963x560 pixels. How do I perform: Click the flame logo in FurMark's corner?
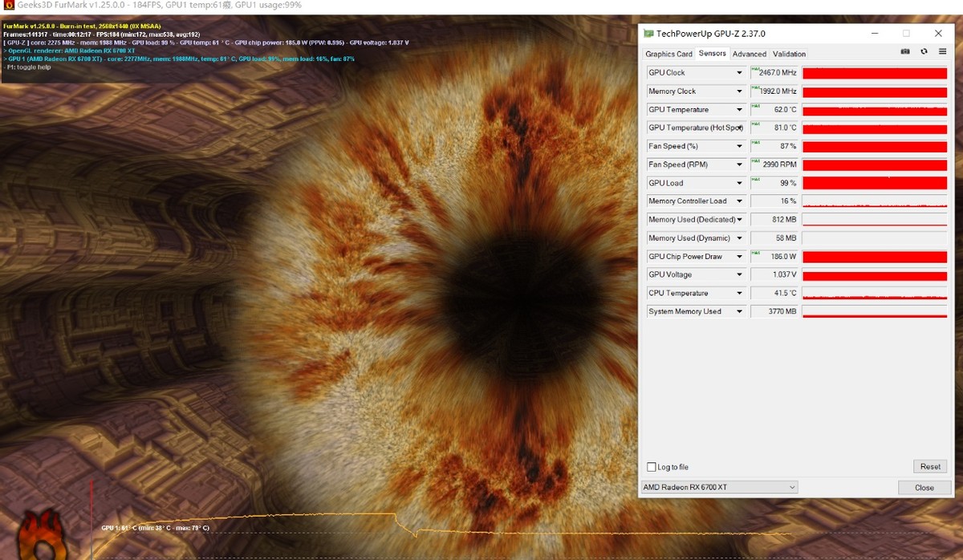pos(42,534)
